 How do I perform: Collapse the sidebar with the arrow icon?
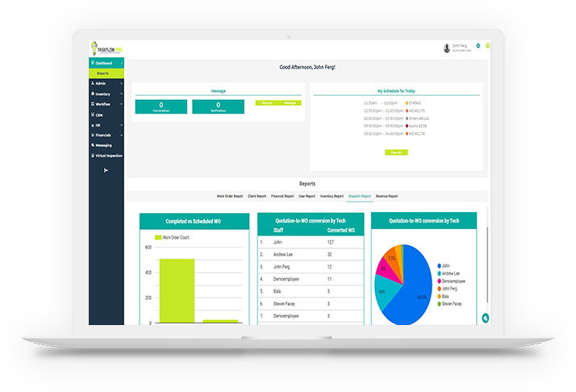click(x=106, y=169)
